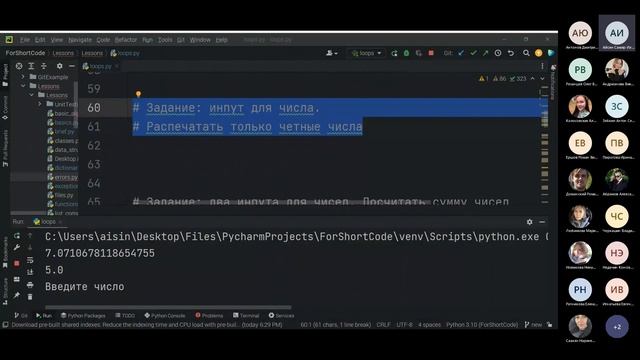Click the Python 3.10 interpreter status widget
The image size is (640, 360).
(482, 325)
